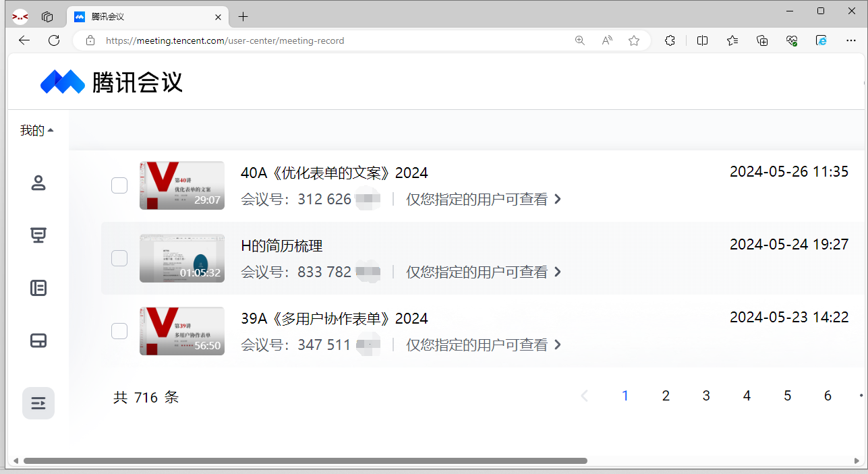The image size is (868, 474).
Task: Open a new tab with the plus button
Action: (243, 16)
